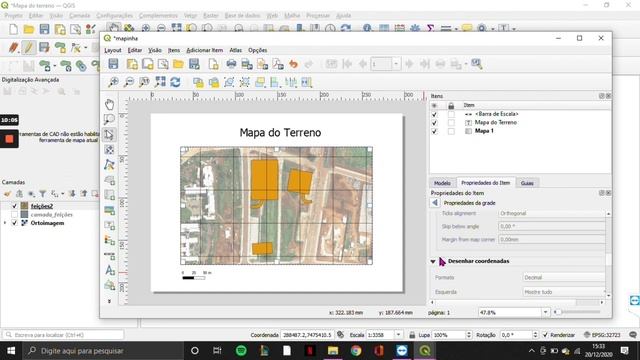Viewport: 640px width, 360px height.
Task: Toggle the feições2 layer visibility
Action: pos(15,206)
